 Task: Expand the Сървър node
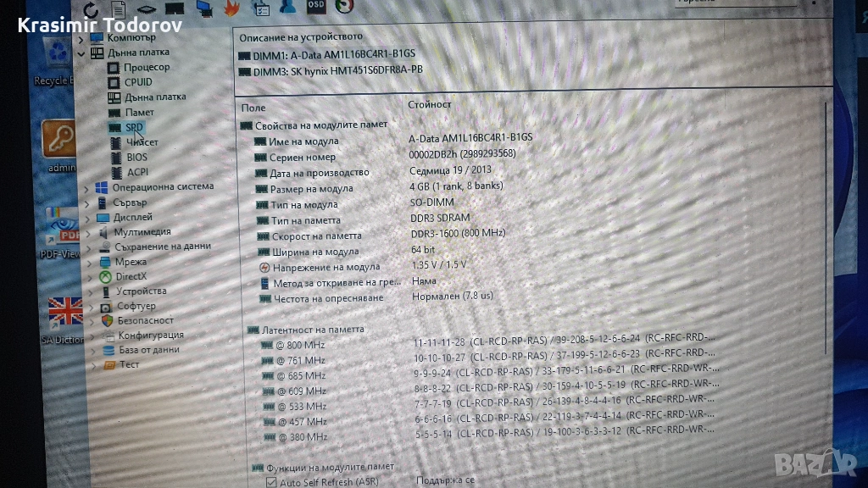pos(87,204)
